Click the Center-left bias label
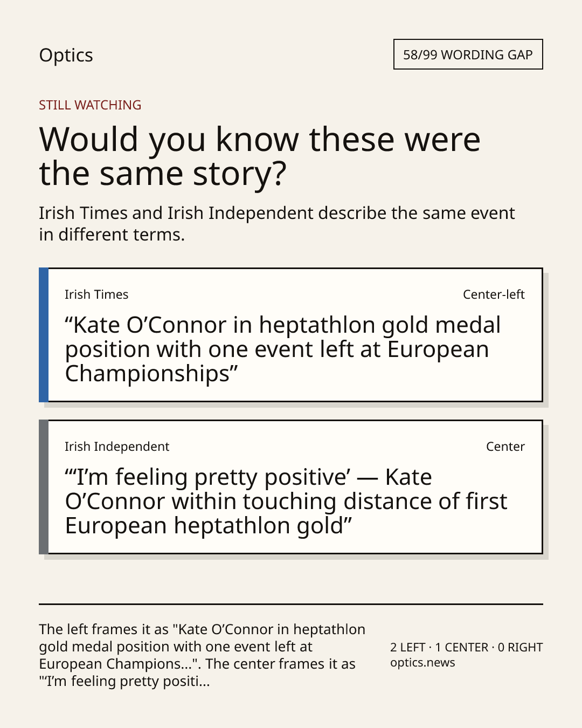The height and width of the screenshot is (728, 582). coord(494,294)
